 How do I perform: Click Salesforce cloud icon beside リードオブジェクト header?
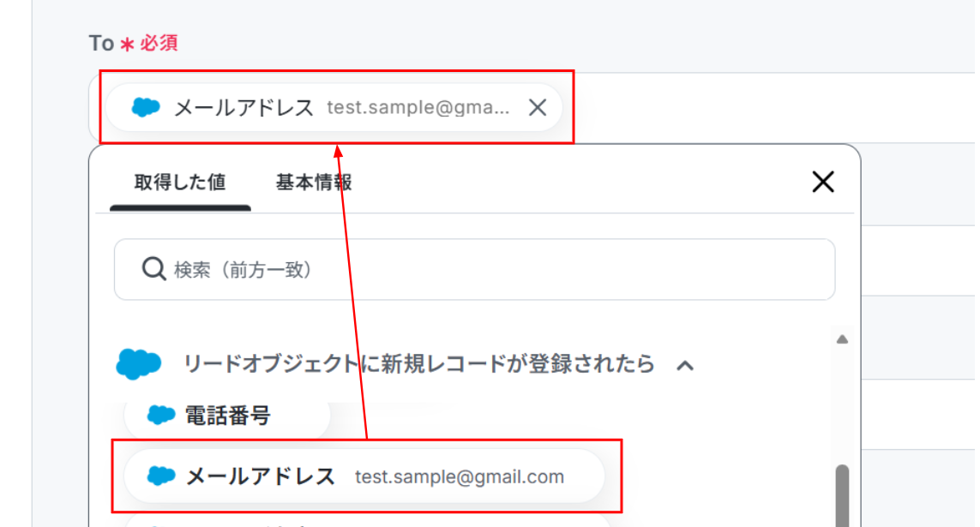coord(139,364)
